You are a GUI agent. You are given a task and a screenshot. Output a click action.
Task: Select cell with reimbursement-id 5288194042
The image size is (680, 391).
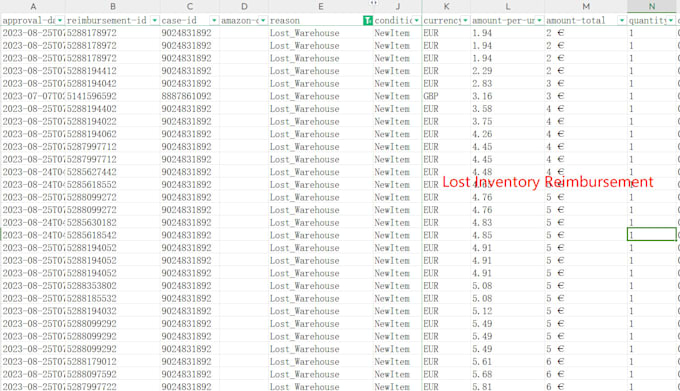click(113, 83)
